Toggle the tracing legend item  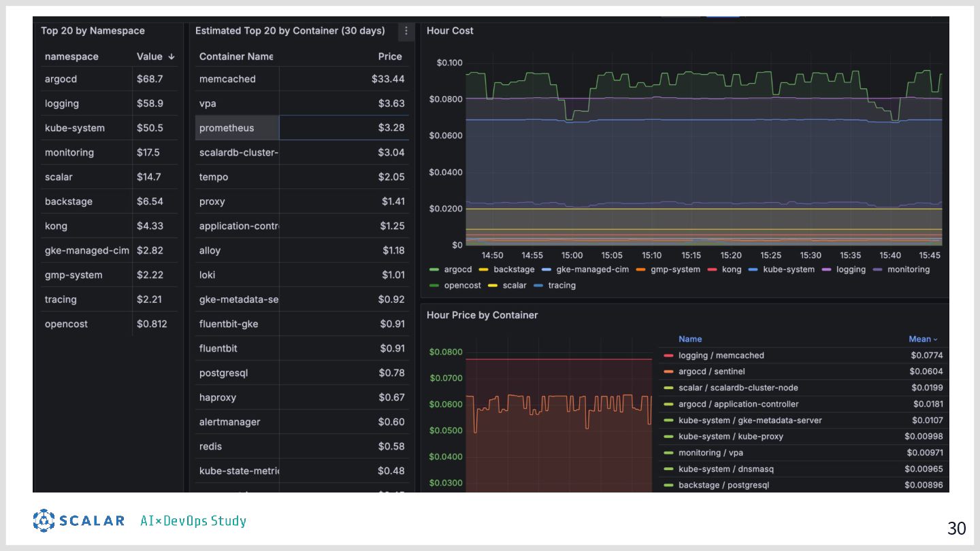point(561,285)
